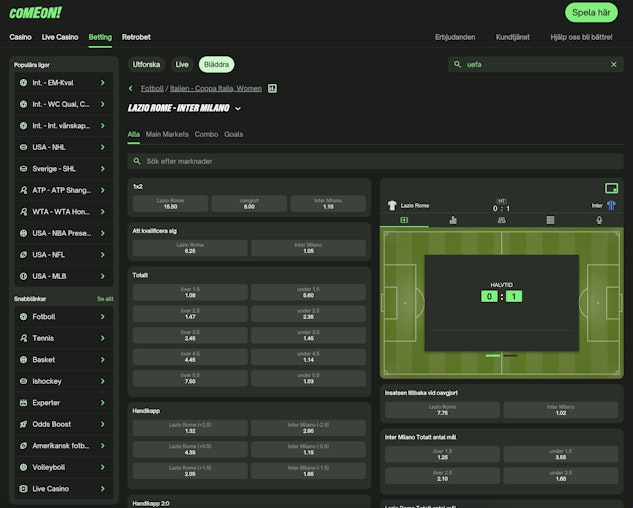Image resolution: width=633 pixels, height=508 pixels.
Task: Focus the Sök efter marknader search field
Action: pyautogui.click(x=375, y=161)
